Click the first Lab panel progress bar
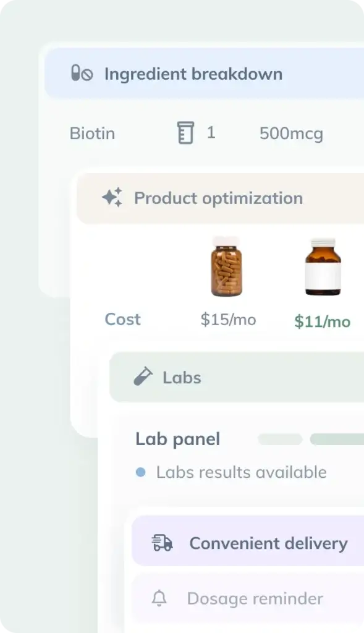 [x=279, y=439]
